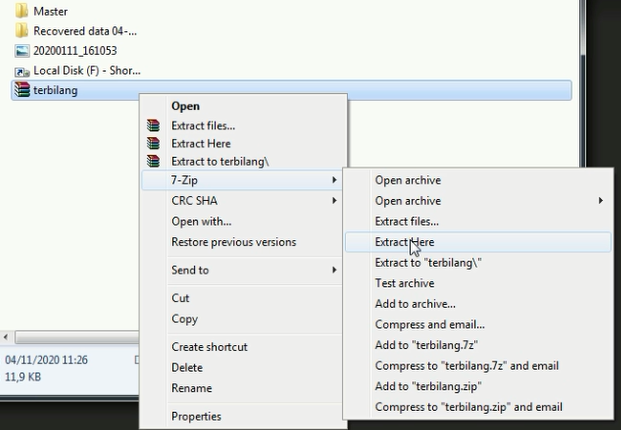Select the Recovered data 04-... folder name
Image resolution: width=621 pixels, height=430 pixels.
tap(85, 31)
